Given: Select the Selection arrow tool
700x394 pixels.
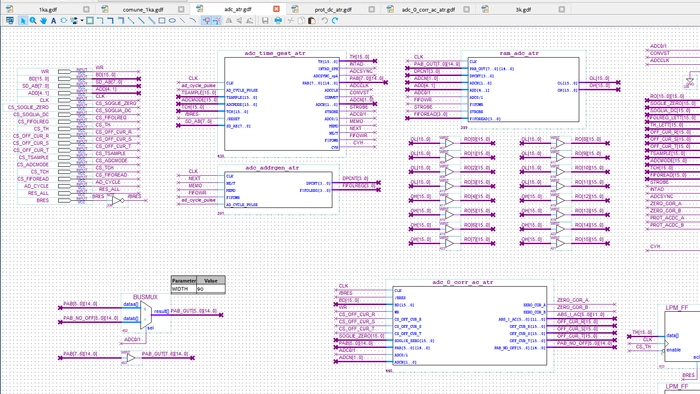Looking at the screenshot, I should (22, 21).
